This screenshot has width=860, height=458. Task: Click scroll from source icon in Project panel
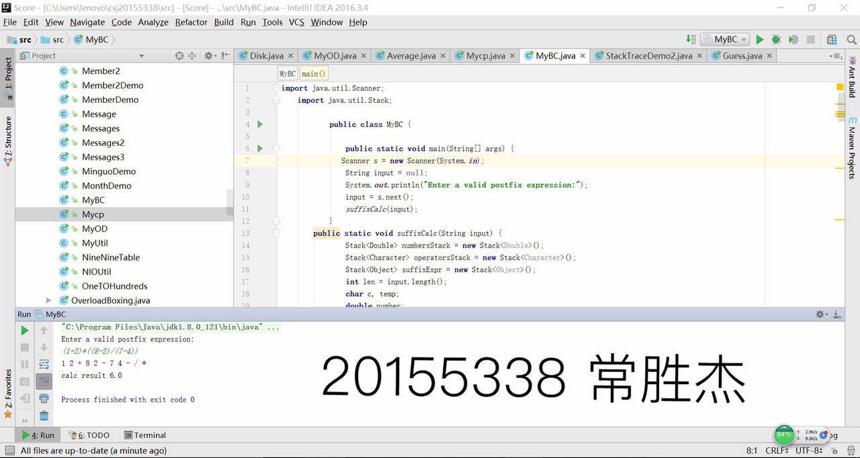(x=179, y=55)
